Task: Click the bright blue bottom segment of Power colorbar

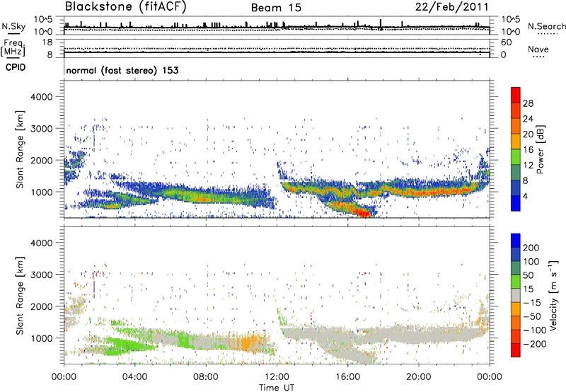Action: click(x=516, y=203)
